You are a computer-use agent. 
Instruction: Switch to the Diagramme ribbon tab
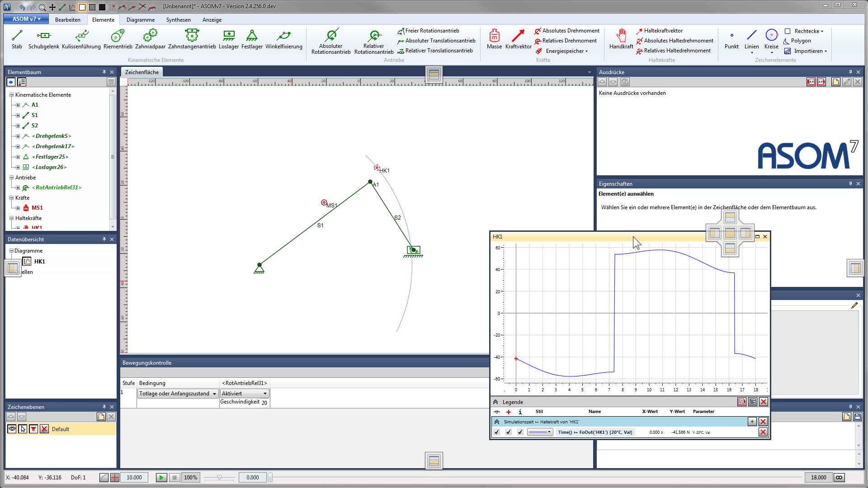point(141,20)
